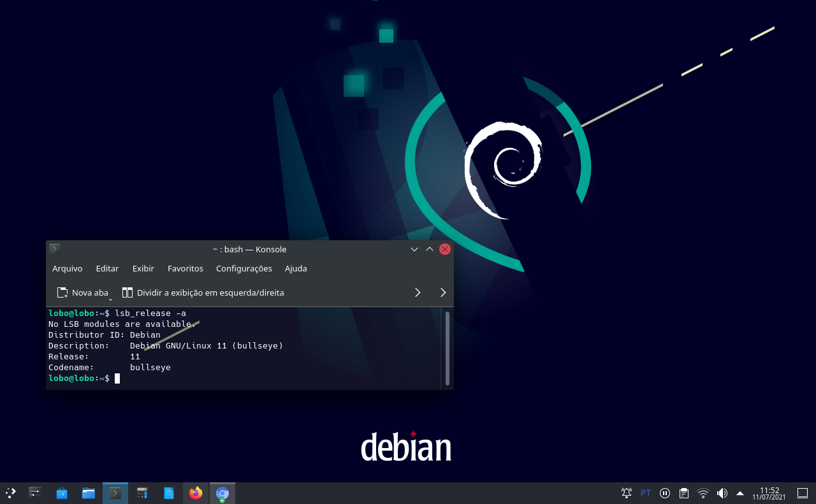Open the Discover software center

[61, 493]
